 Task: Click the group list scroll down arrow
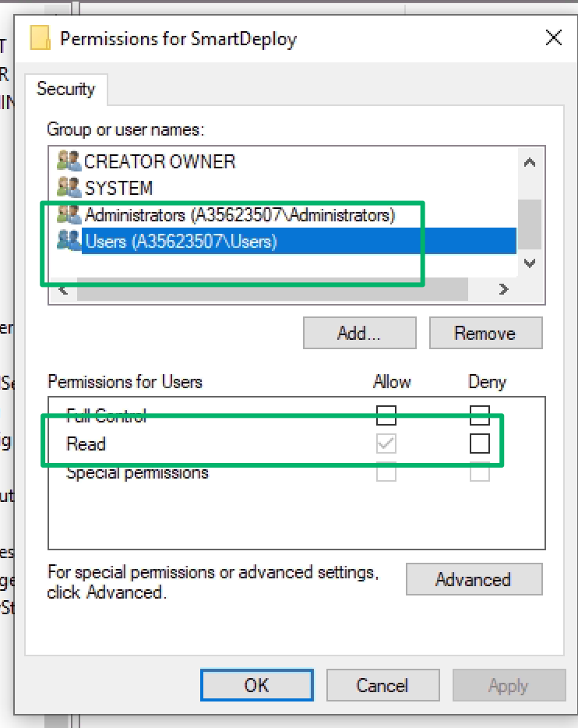(530, 263)
